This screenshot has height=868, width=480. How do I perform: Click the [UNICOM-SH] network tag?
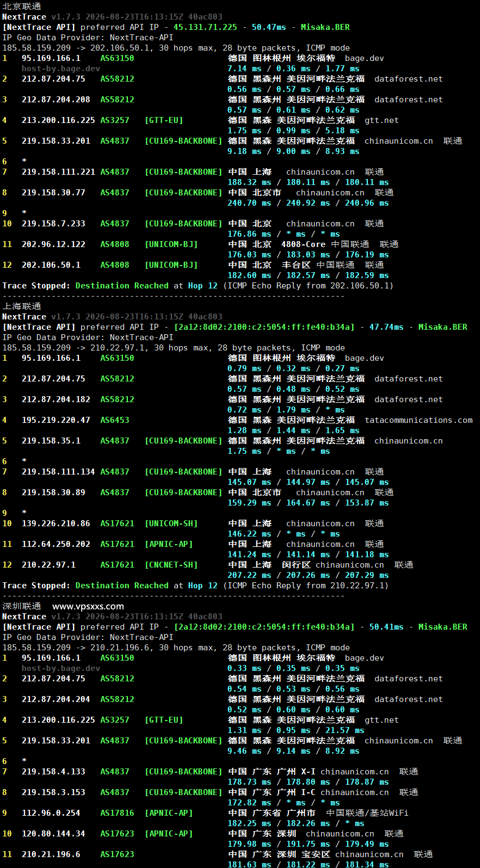(171, 524)
